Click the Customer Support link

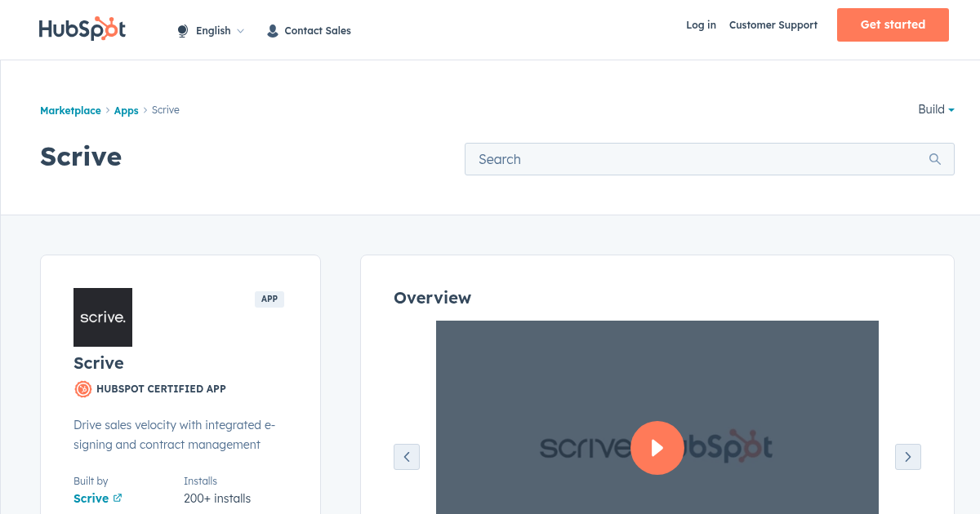point(773,25)
